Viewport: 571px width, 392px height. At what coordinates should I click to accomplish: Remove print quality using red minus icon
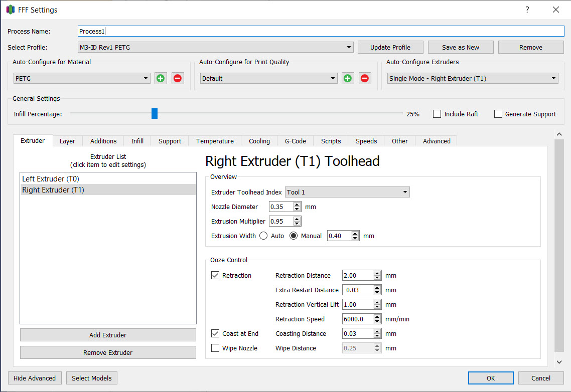coord(365,78)
